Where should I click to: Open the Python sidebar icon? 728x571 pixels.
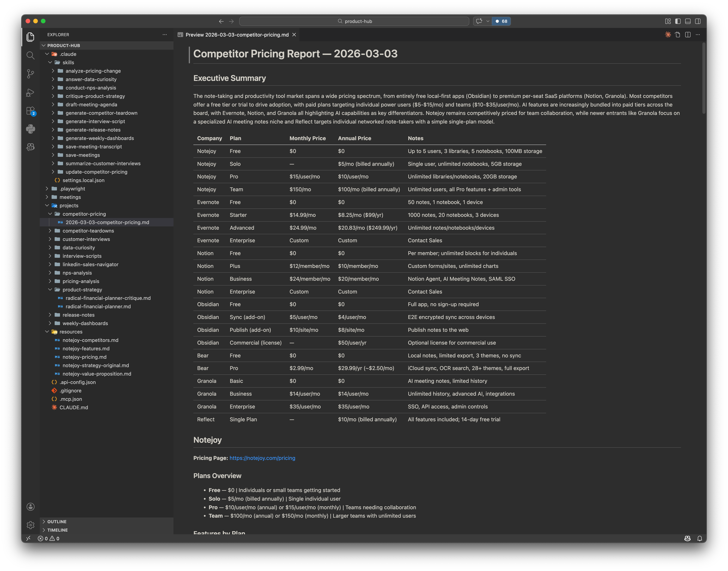click(30, 129)
